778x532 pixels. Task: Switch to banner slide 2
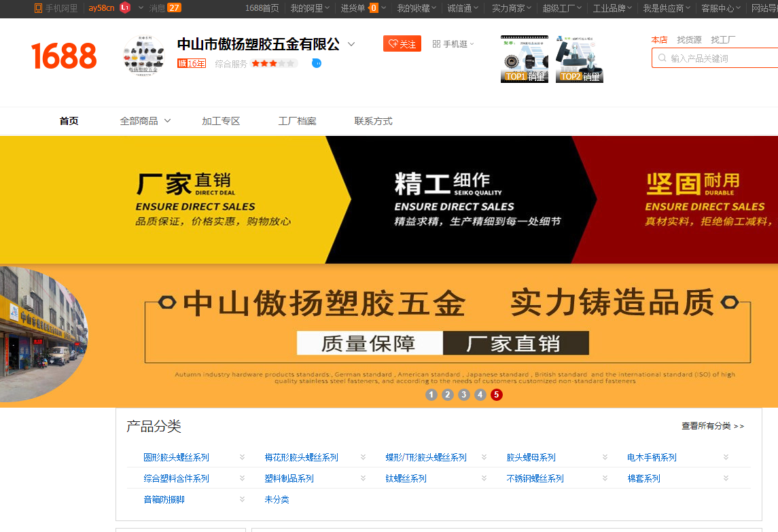[448, 395]
